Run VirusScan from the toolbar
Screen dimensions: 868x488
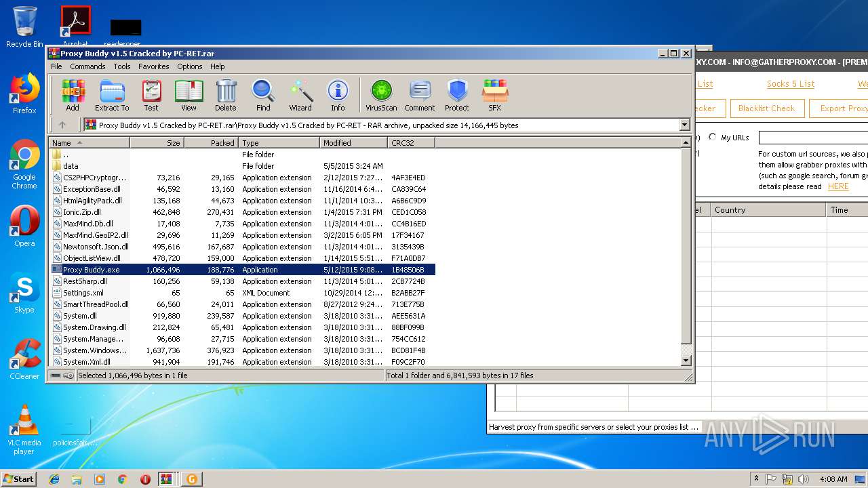coord(381,95)
